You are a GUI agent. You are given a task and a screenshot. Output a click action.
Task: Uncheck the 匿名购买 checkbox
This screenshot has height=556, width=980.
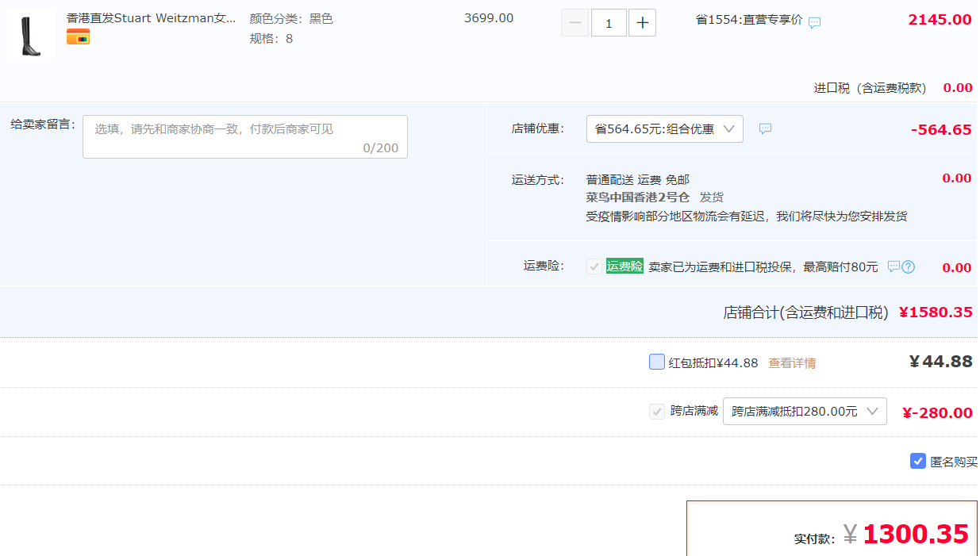click(x=918, y=461)
